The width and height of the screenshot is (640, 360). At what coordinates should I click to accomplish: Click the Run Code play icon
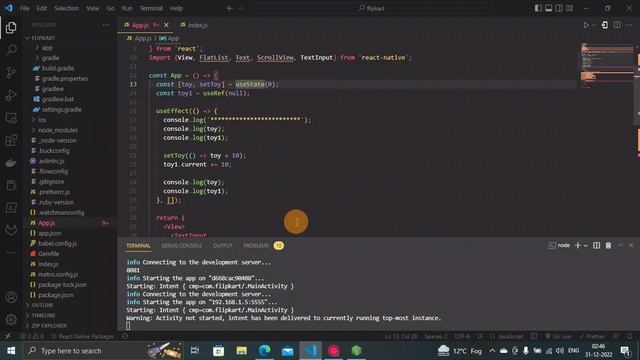click(x=586, y=25)
